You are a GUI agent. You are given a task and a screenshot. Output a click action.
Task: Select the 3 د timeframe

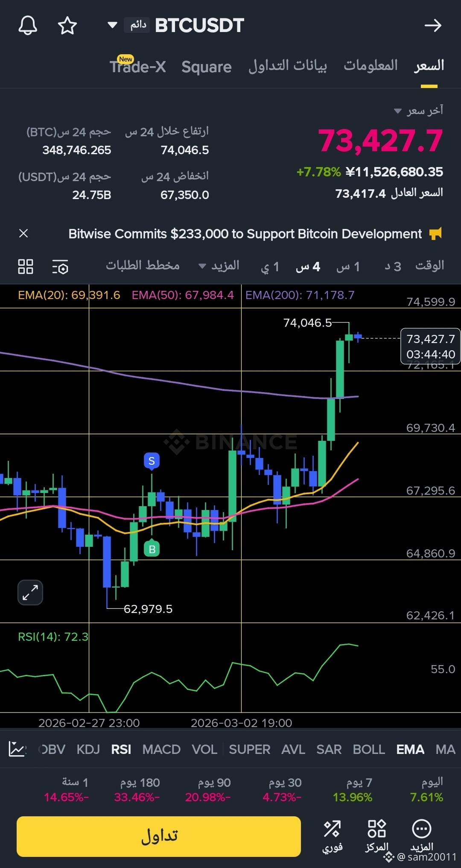[x=393, y=267]
